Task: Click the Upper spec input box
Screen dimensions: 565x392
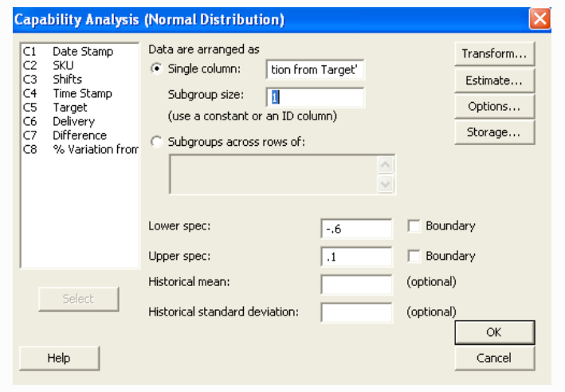Action: tap(356, 257)
